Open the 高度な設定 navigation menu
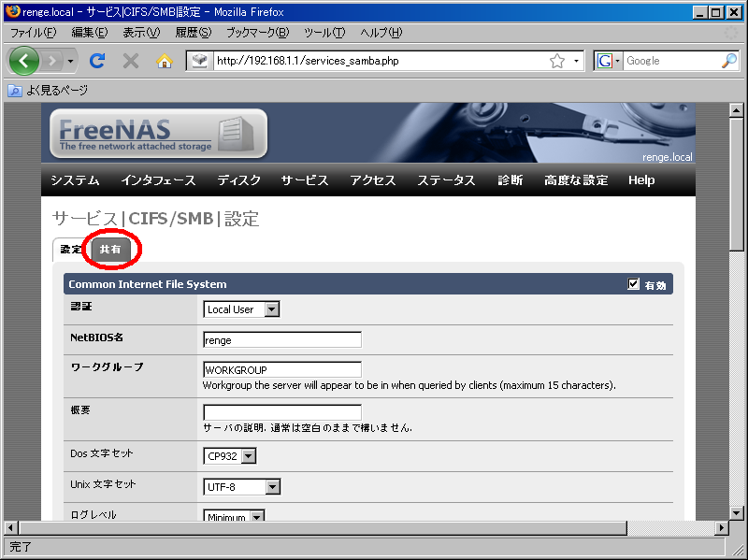The image size is (748, 560). (x=576, y=180)
